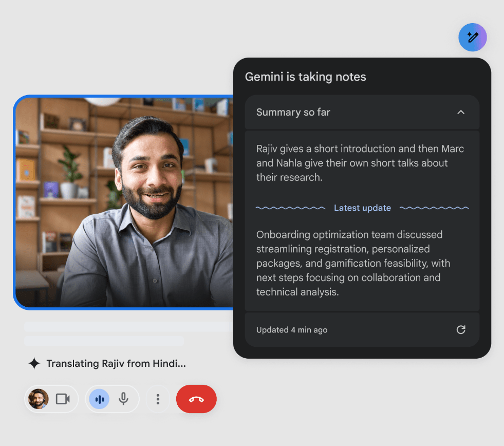This screenshot has width=504, height=446.
Task: Click the user avatar in call controls
Action: [x=38, y=399]
